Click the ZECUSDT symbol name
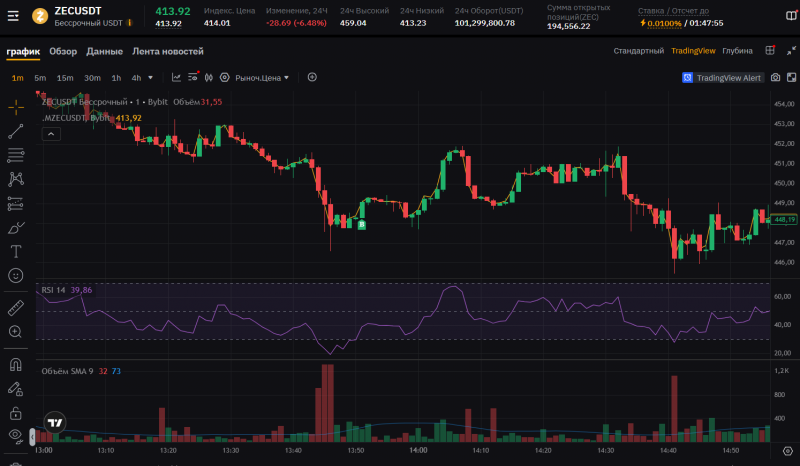Viewport: 800px width, 466px height. coord(78,11)
